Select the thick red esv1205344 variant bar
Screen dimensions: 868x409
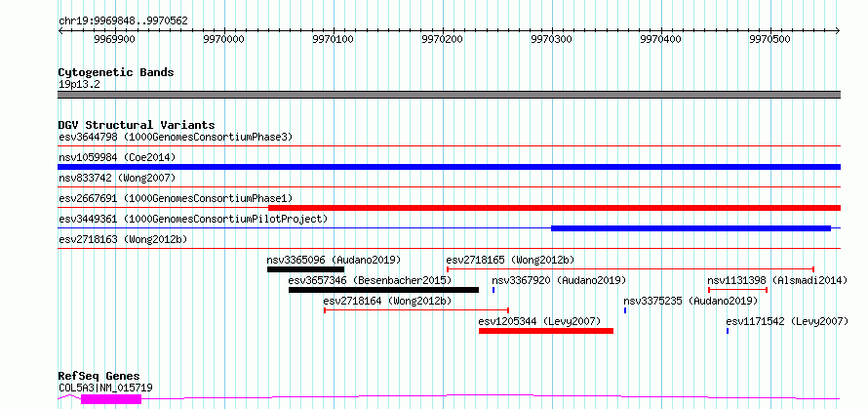coord(546,331)
